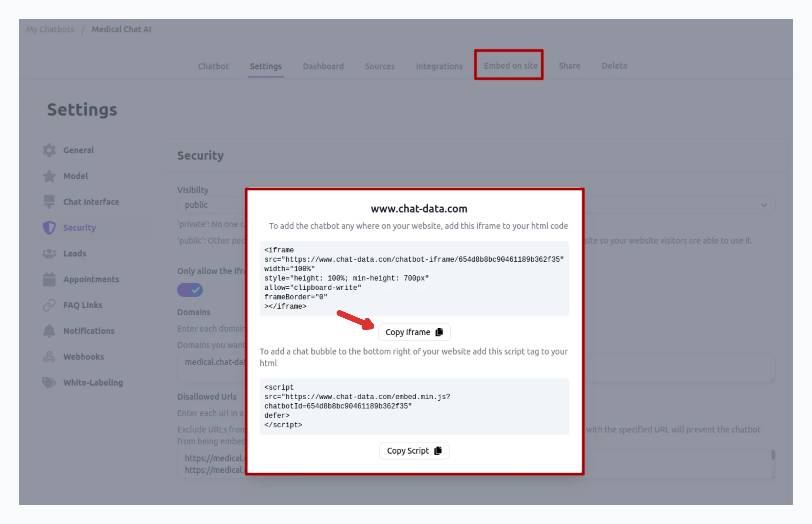Open Appointments in the sidebar
The width and height of the screenshot is (812, 524).
point(91,279)
